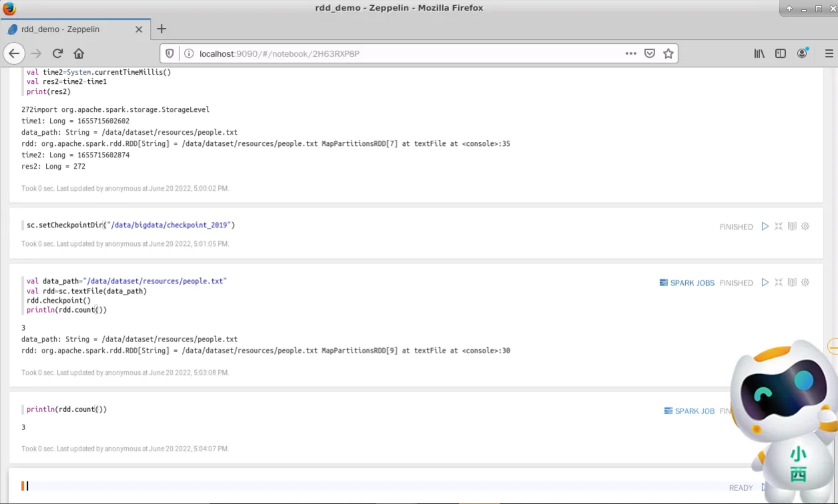Screen dimensions: 838x504
Task: Toggle output visibility of rdd.checkpoint() paragraph
Action: coord(792,283)
